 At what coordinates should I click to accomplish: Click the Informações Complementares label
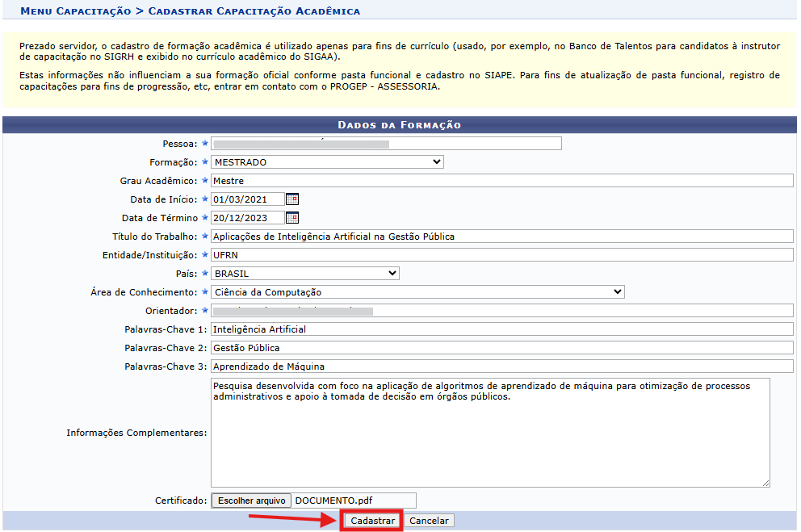136,433
